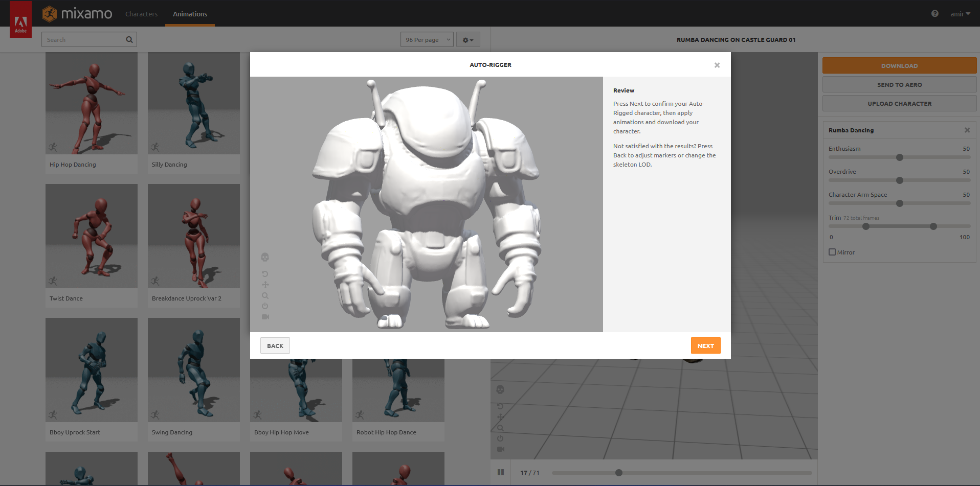This screenshot has width=980, height=486.
Task: Select pan tool in Auto-Rigger viewer
Action: click(x=265, y=285)
